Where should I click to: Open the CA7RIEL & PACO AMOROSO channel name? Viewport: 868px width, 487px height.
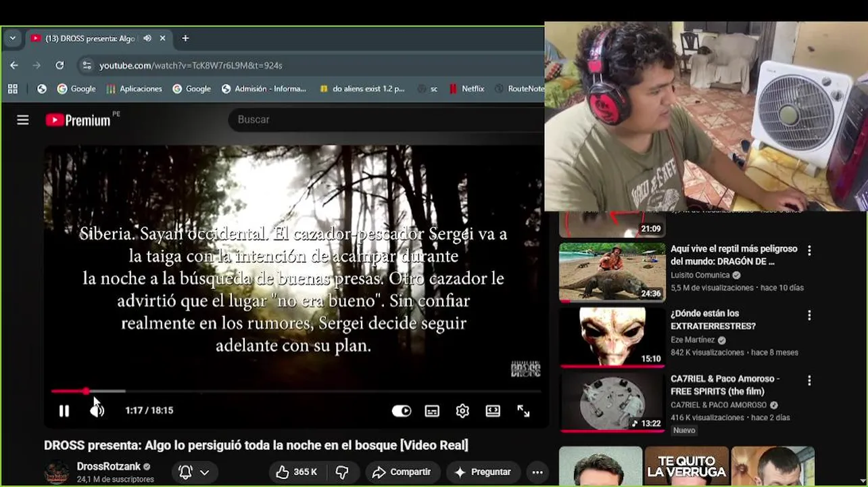pos(719,405)
